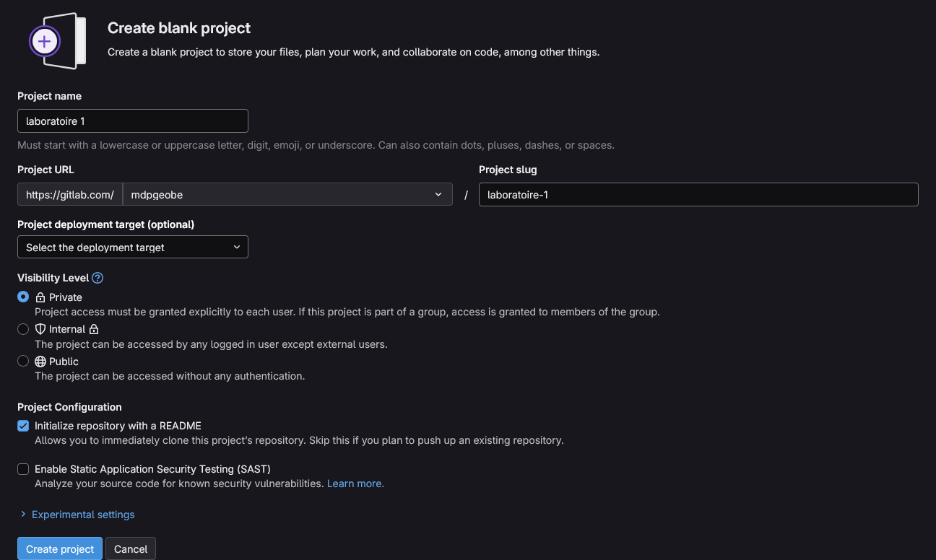This screenshot has width=936, height=560.
Task: Click the shield icon beside Internal
Action: [x=40, y=329]
